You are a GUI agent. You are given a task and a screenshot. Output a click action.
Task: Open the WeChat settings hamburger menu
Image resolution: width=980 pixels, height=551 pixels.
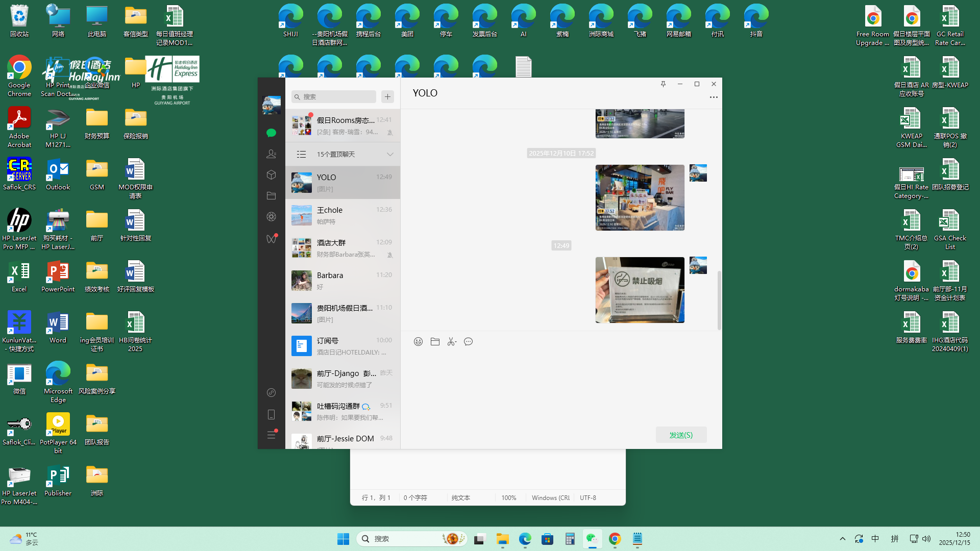tap(271, 435)
